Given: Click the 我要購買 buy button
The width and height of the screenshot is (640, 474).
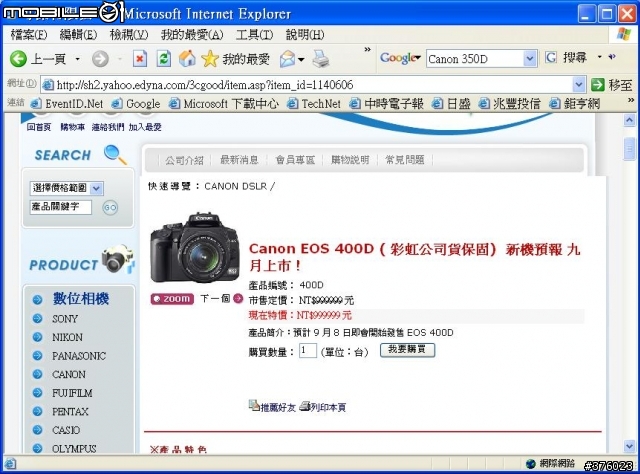Looking at the screenshot, I should [x=407, y=350].
